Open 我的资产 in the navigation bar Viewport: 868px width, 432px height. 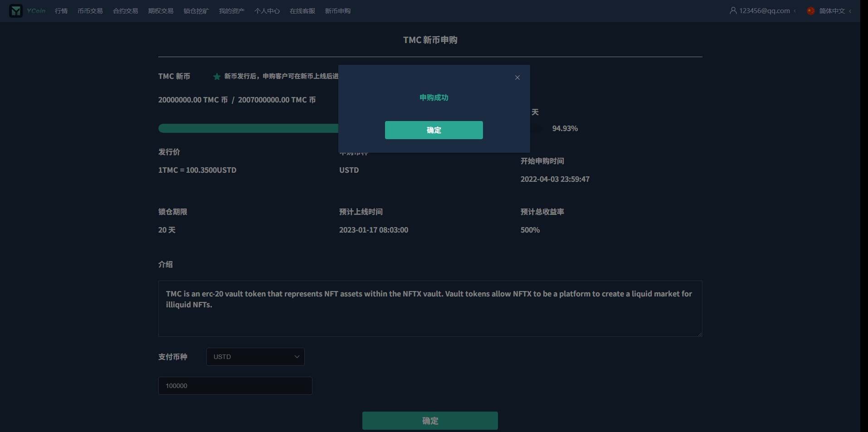click(x=232, y=11)
